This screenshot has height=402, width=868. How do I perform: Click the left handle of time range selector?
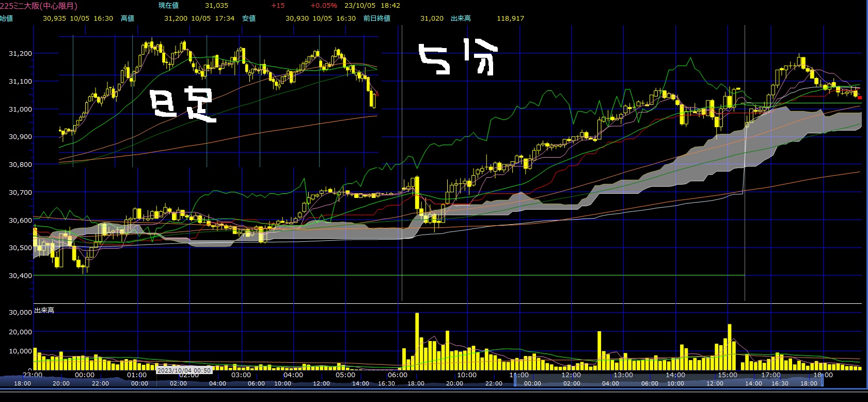click(x=515, y=380)
